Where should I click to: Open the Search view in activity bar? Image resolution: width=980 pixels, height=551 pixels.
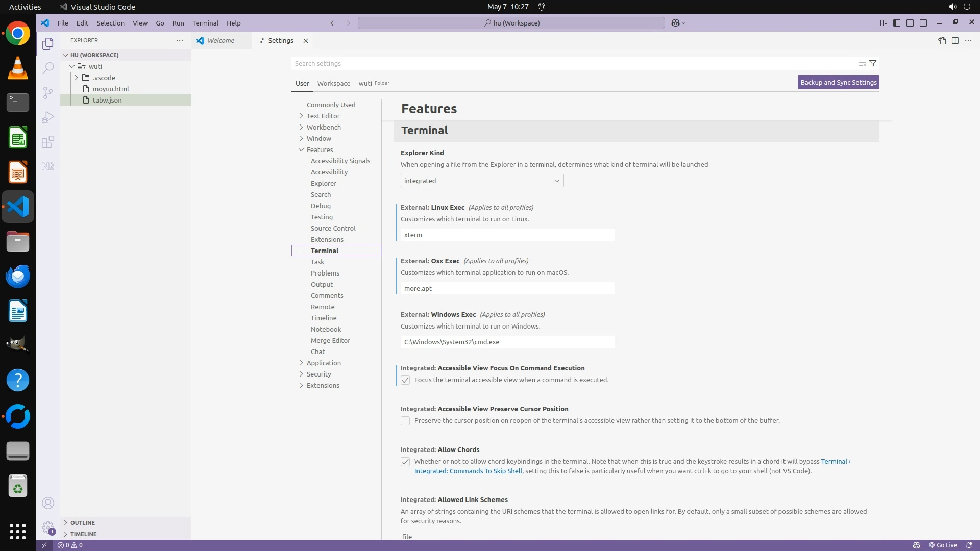tap(47, 68)
